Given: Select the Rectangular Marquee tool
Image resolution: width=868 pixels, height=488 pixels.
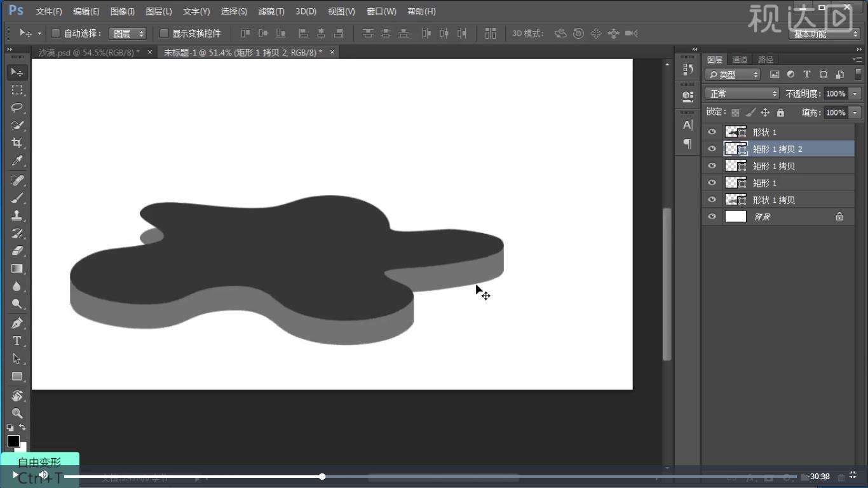Looking at the screenshot, I should coord(17,90).
